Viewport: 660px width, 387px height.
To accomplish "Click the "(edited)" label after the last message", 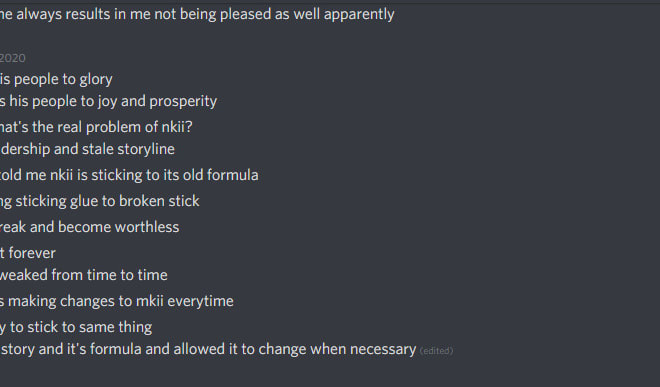I will tap(436, 350).
